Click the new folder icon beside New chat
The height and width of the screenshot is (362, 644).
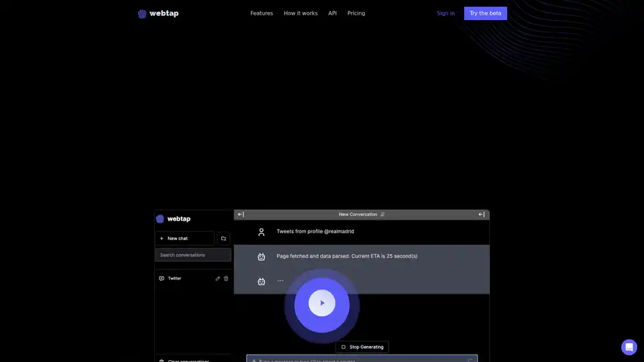tap(223, 239)
